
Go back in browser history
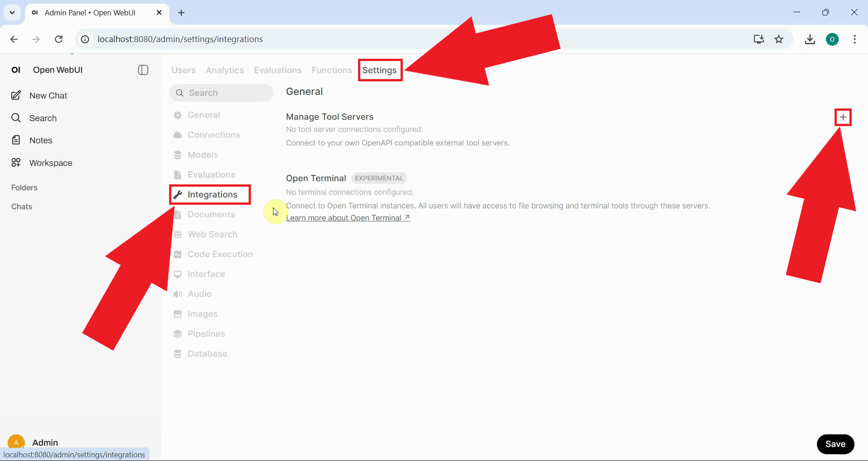(x=14, y=39)
